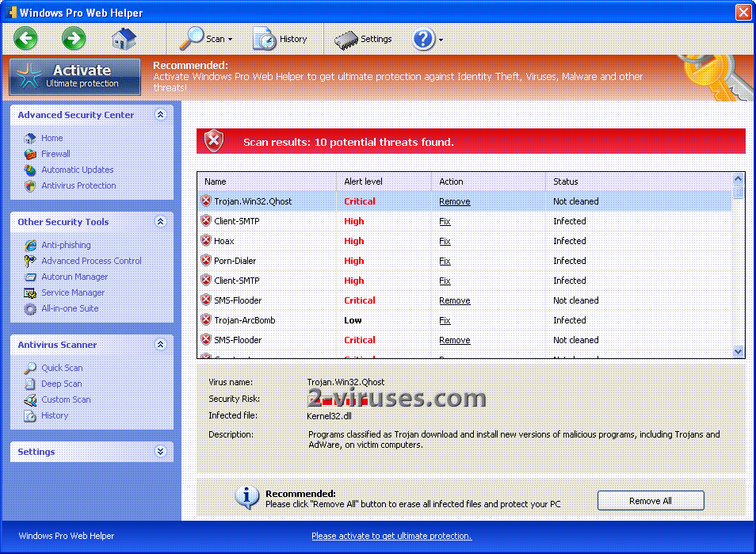Click Fix link for Trojan-ArcBomb

(x=445, y=320)
